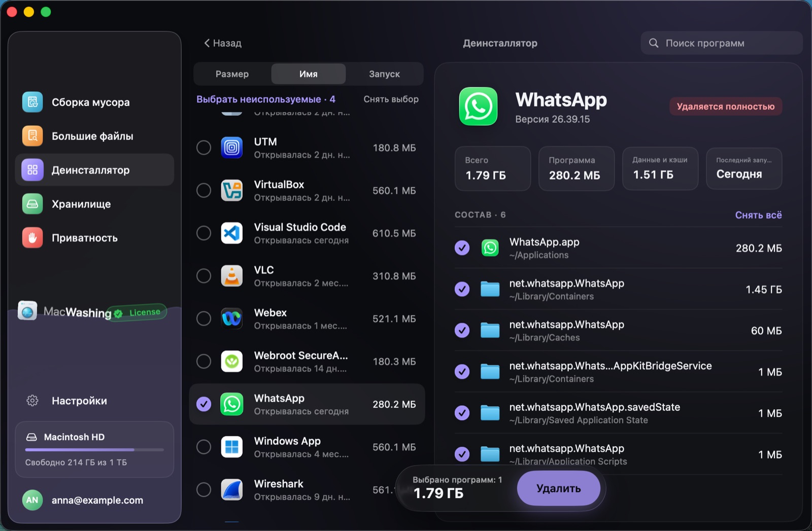Open the Удаляется полностью removal mode badge
This screenshot has height=531, width=812.
pos(726,107)
